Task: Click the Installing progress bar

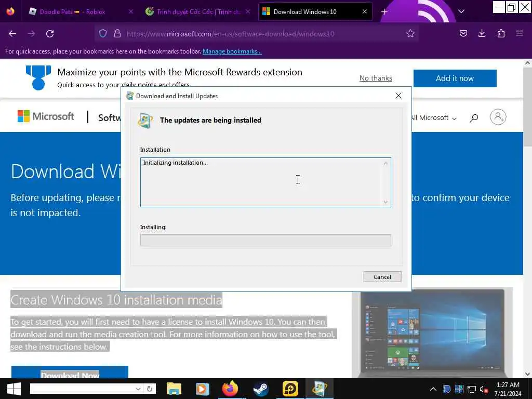Action: click(x=265, y=240)
